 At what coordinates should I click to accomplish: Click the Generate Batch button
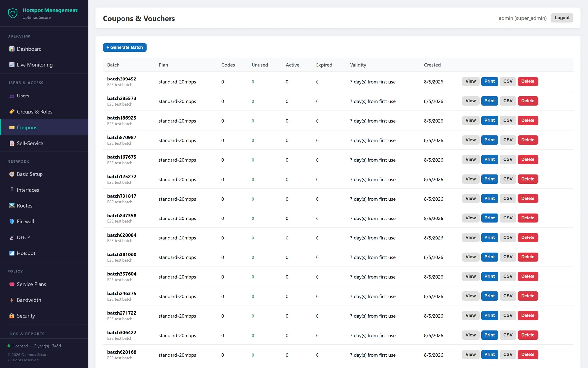point(124,47)
